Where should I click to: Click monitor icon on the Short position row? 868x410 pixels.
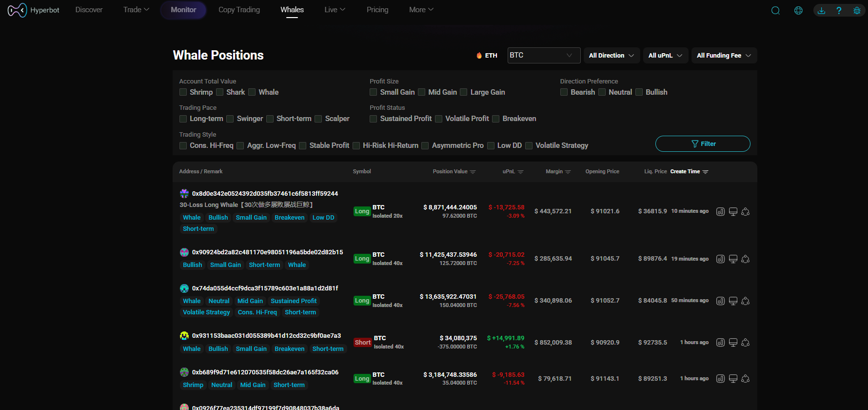click(733, 343)
